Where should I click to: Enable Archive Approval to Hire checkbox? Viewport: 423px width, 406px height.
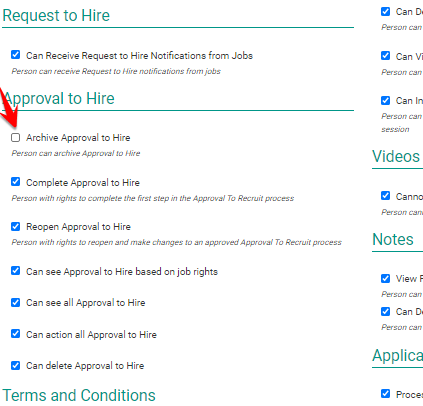15,137
